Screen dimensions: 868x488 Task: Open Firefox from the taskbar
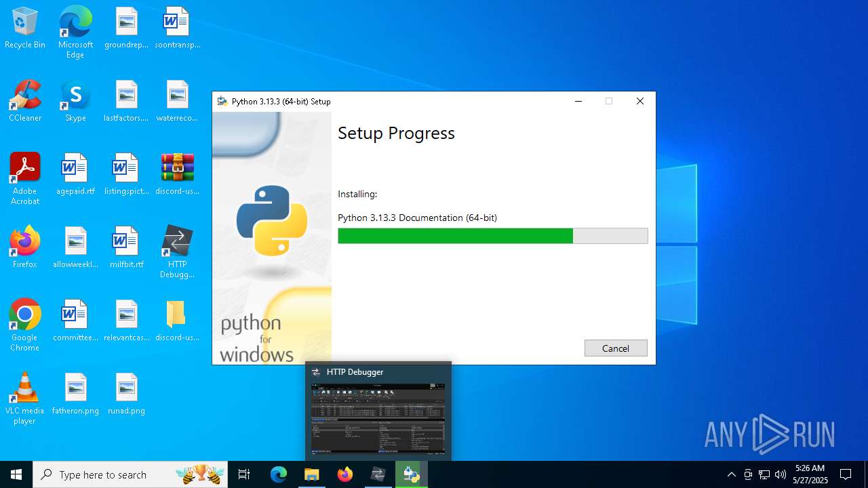(345, 474)
